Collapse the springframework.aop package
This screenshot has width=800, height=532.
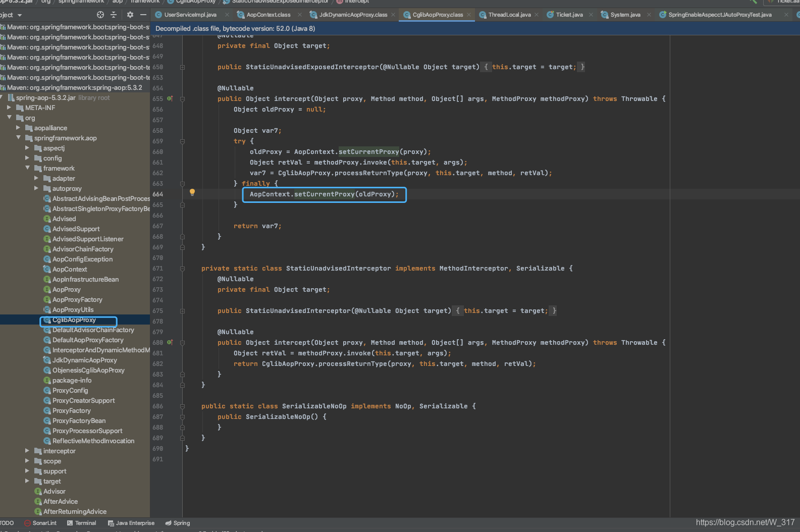coord(18,138)
